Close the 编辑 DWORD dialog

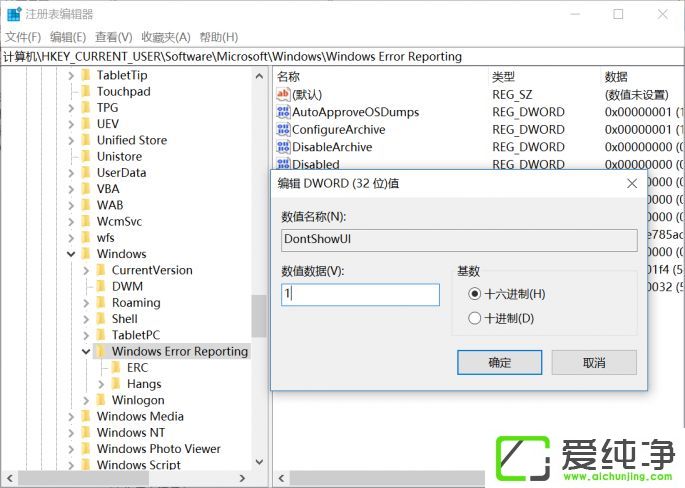[632, 183]
